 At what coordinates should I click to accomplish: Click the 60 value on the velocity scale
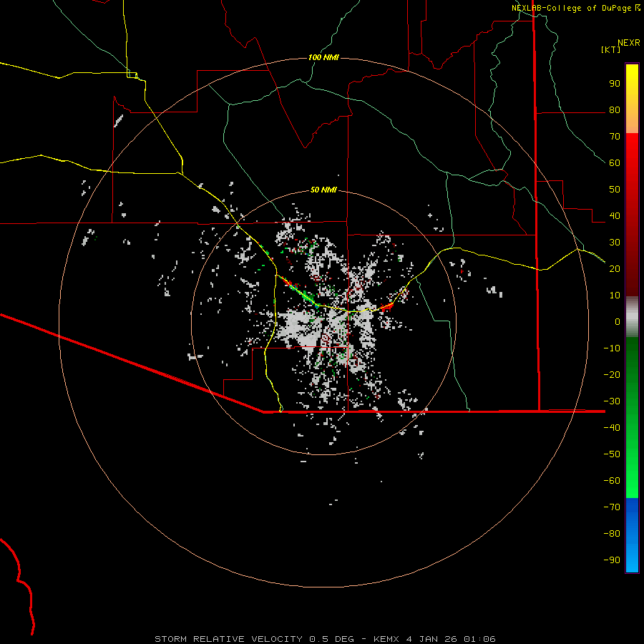tap(615, 163)
